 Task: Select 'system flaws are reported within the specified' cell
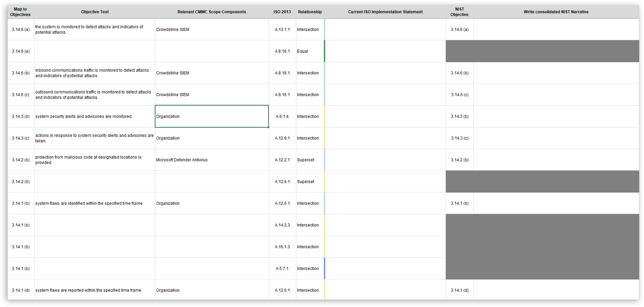(x=95, y=290)
